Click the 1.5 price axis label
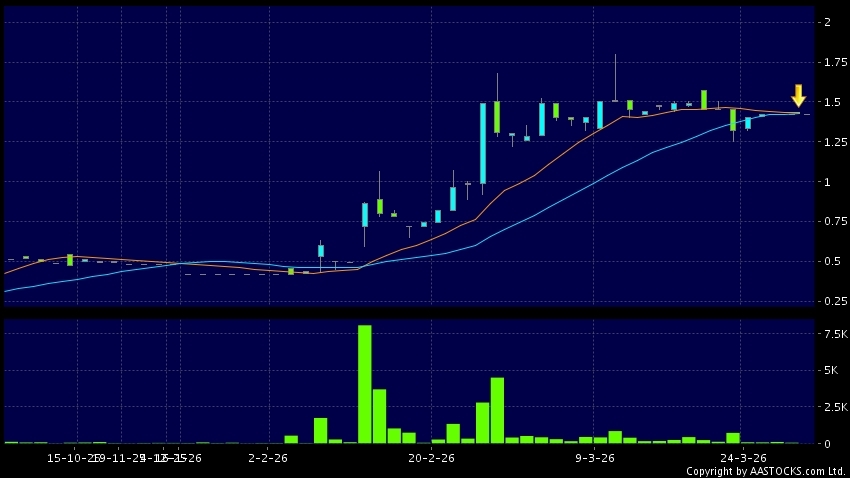The width and height of the screenshot is (850, 478). (829, 102)
